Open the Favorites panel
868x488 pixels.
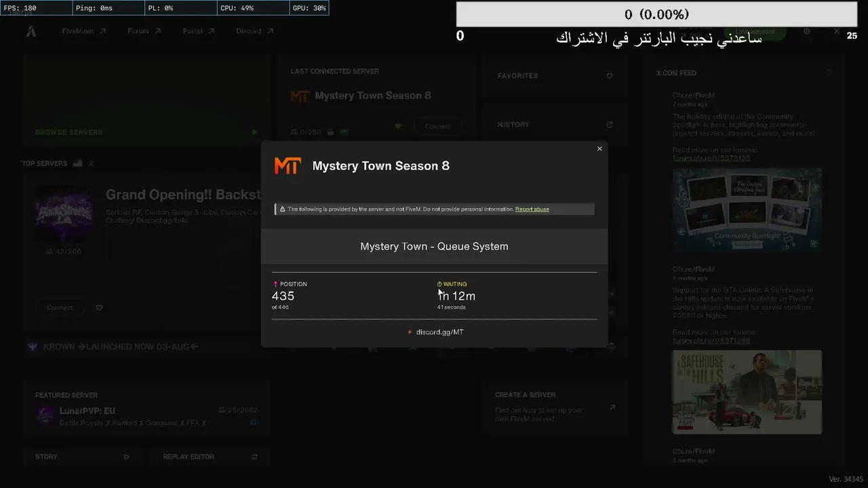coord(555,76)
